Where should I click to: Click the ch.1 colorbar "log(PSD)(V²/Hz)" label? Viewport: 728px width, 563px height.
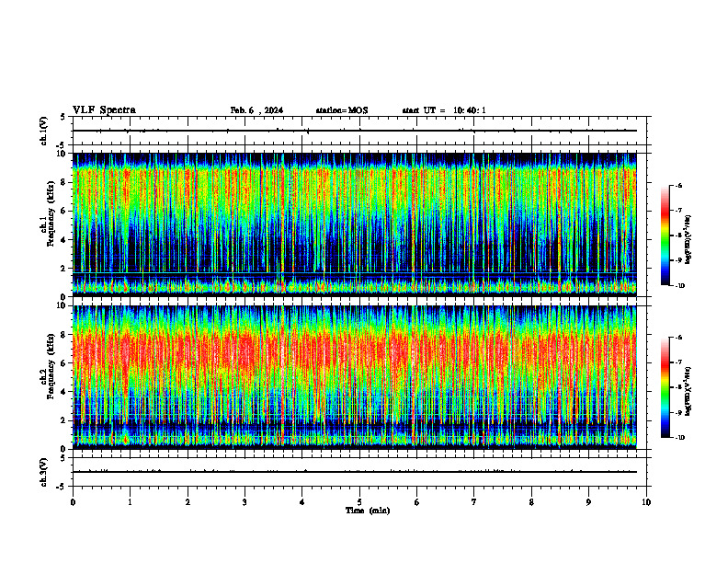(688, 240)
